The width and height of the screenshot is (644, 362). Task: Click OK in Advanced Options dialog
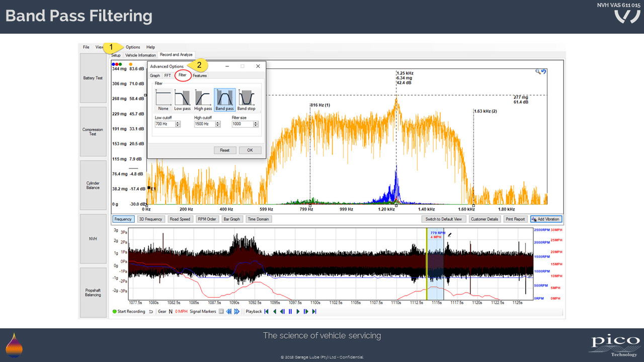coord(250,150)
